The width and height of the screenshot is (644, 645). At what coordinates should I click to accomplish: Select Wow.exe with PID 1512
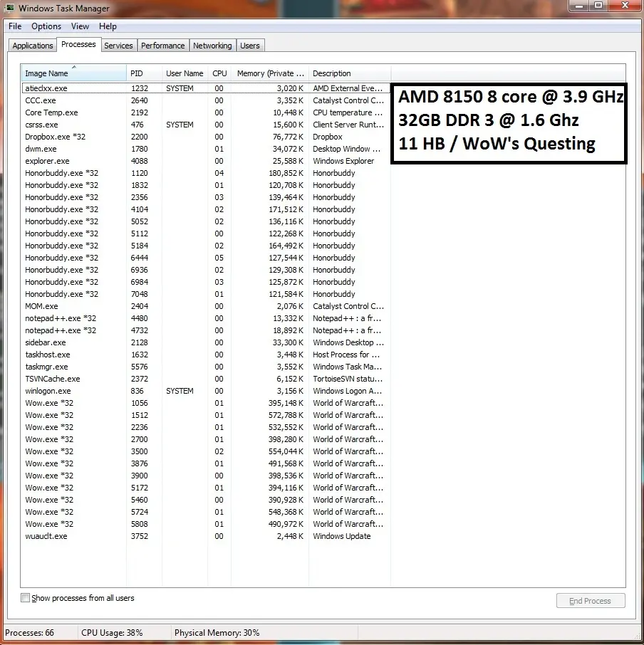coord(205,415)
